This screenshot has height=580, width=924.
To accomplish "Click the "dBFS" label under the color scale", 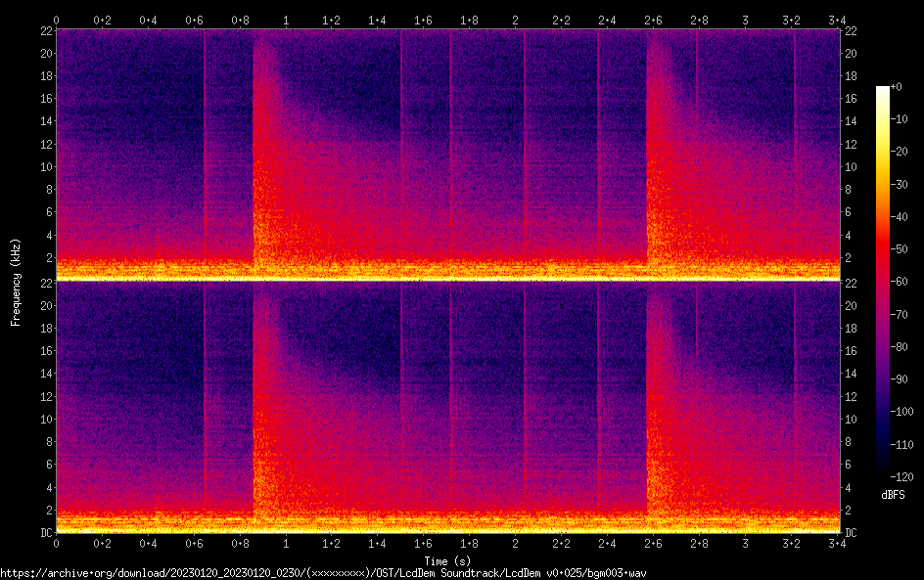I will click(x=893, y=495).
